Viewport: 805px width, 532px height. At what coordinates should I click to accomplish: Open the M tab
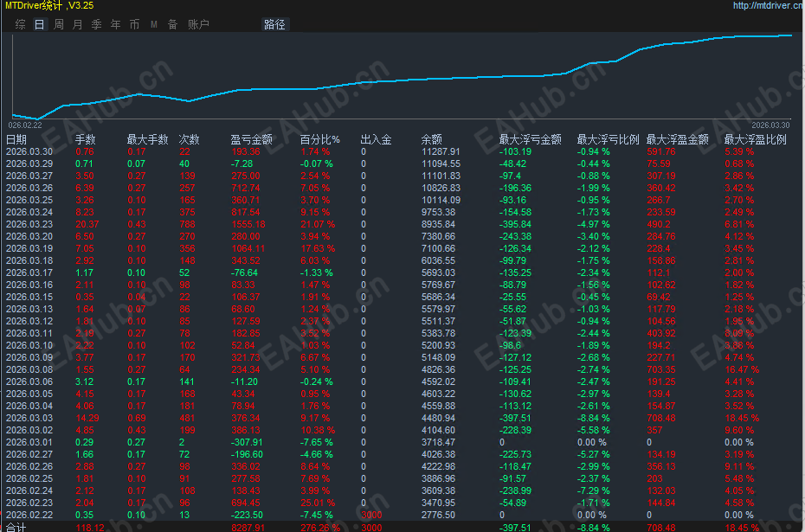point(153,24)
